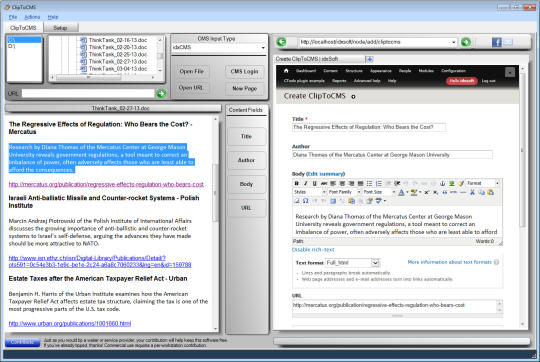Click the help icon beside text formats info

[x=496, y=262]
